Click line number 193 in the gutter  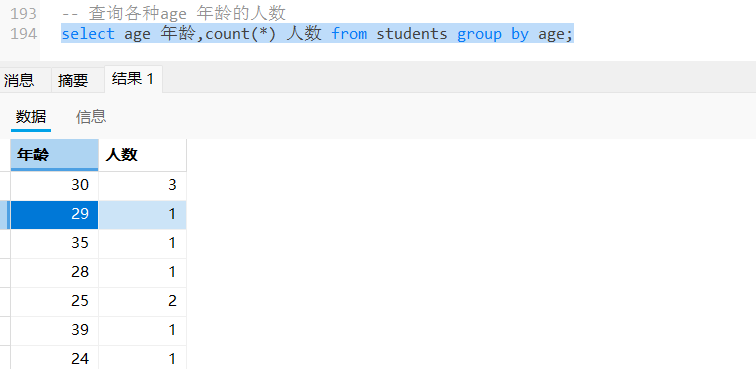(x=24, y=14)
